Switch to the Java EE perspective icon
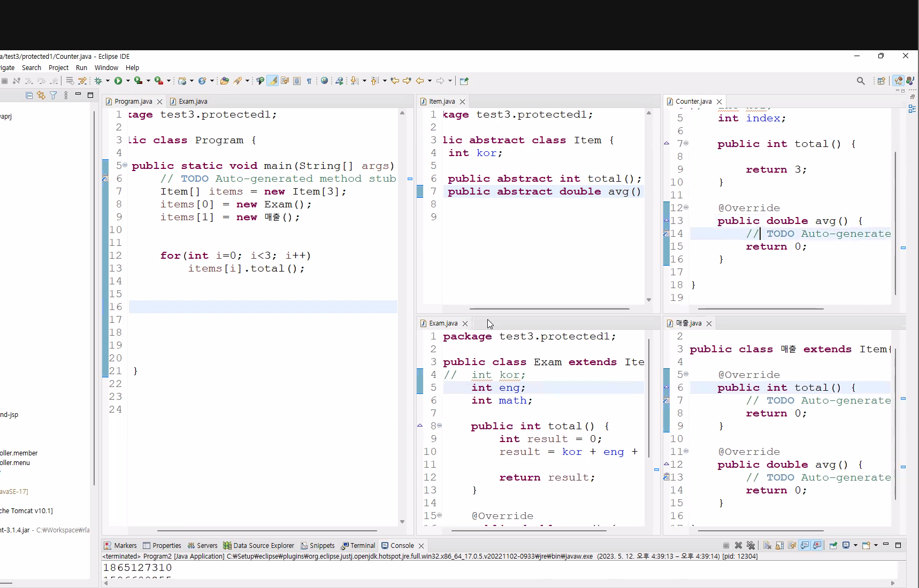Viewport: 919px width, 588px height. 898,81
